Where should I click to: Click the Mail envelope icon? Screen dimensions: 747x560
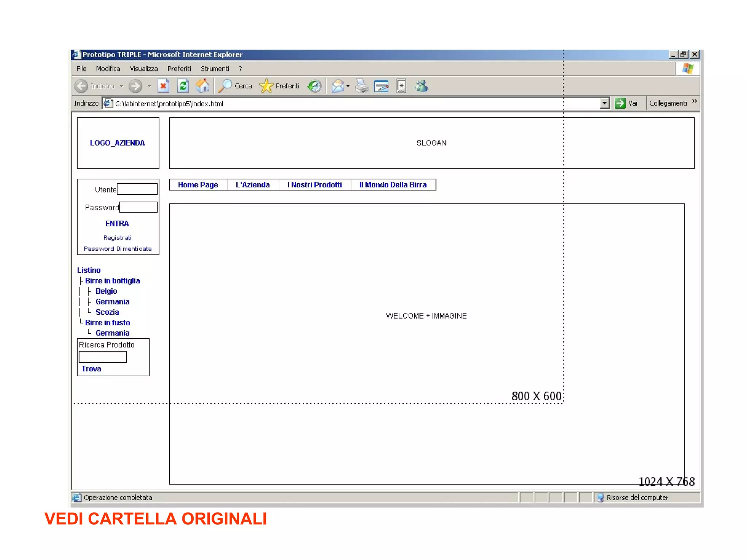pos(337,86)
